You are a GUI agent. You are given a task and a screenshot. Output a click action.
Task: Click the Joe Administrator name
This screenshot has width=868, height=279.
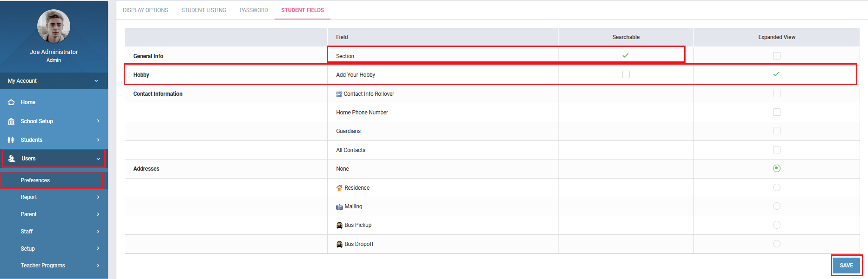(x=54, y=52)
